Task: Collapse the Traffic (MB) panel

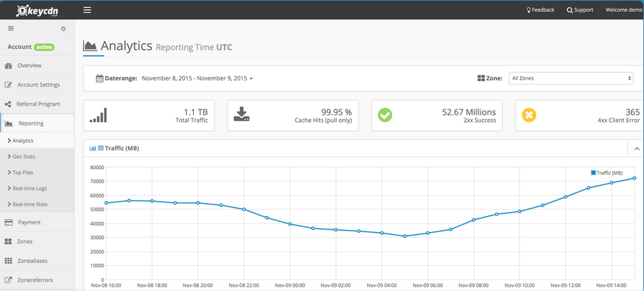Action: pyautogui.click(x=636, y=148)
